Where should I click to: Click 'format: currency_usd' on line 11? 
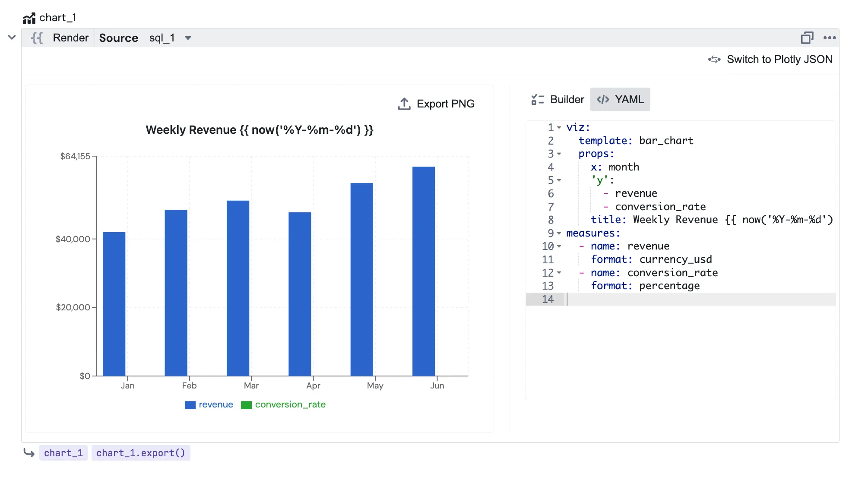pos(651,259)
